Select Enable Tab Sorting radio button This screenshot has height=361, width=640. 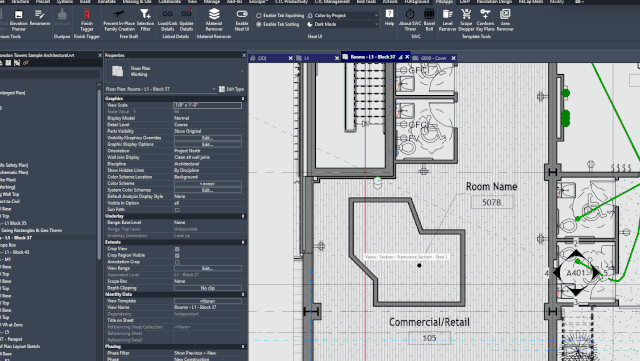(x=258, y=24)
